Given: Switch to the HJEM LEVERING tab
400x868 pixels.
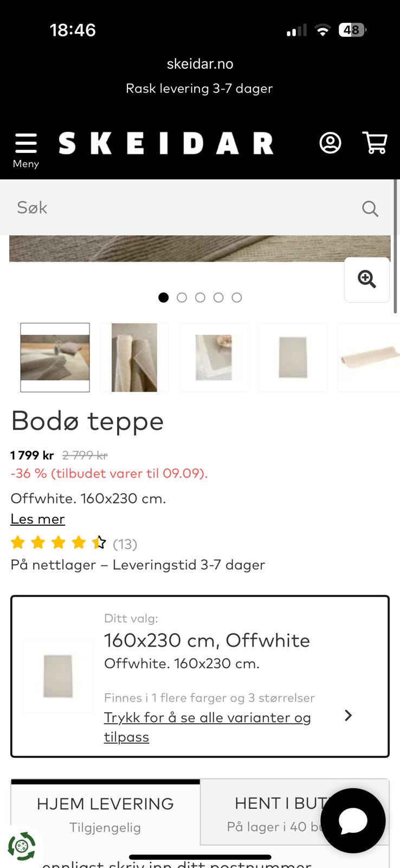Looking at the screenshot, I should pyautogui.click(x=105, y=813).
